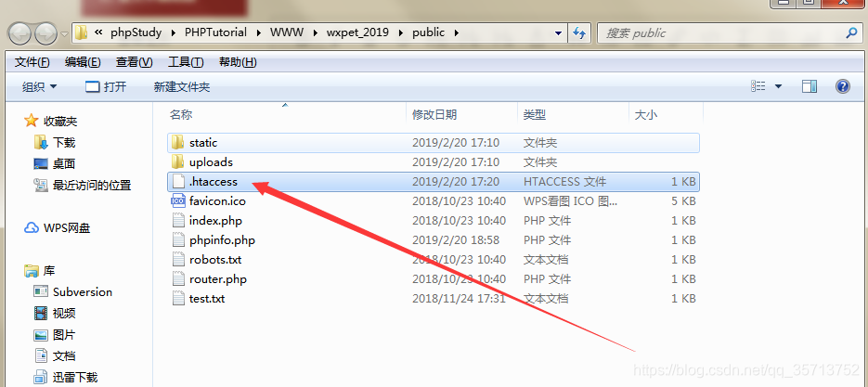Click the blue help question mark icon
Viewport: 868px width, 387px height.
coord(843,86)
